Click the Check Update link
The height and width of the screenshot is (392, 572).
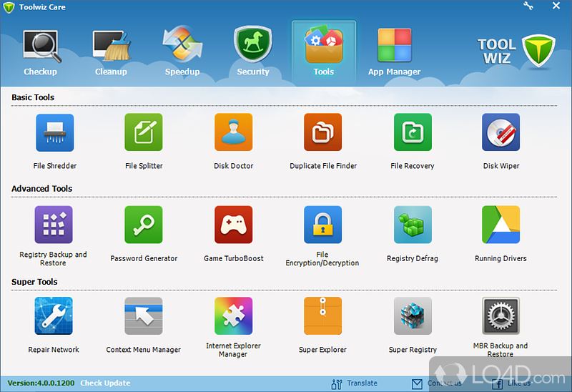pyautogui.click(x=105, y=383)
